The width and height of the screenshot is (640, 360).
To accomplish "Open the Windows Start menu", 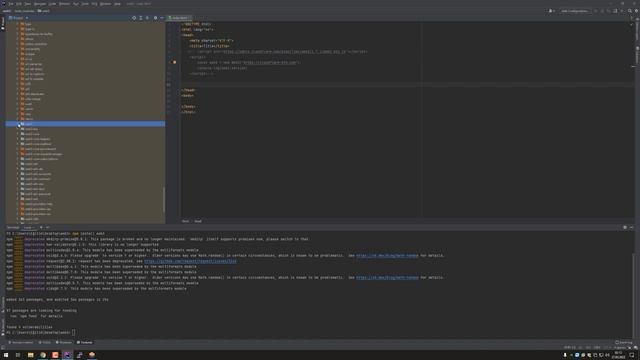I will tap(6, 355).
